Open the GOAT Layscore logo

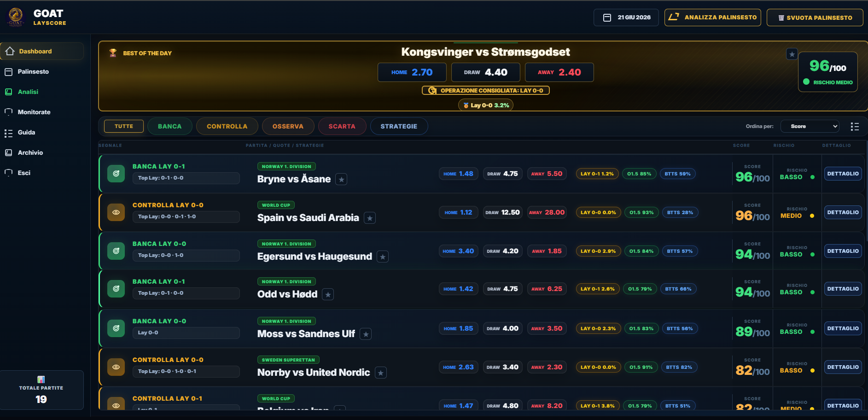(16, 17)
